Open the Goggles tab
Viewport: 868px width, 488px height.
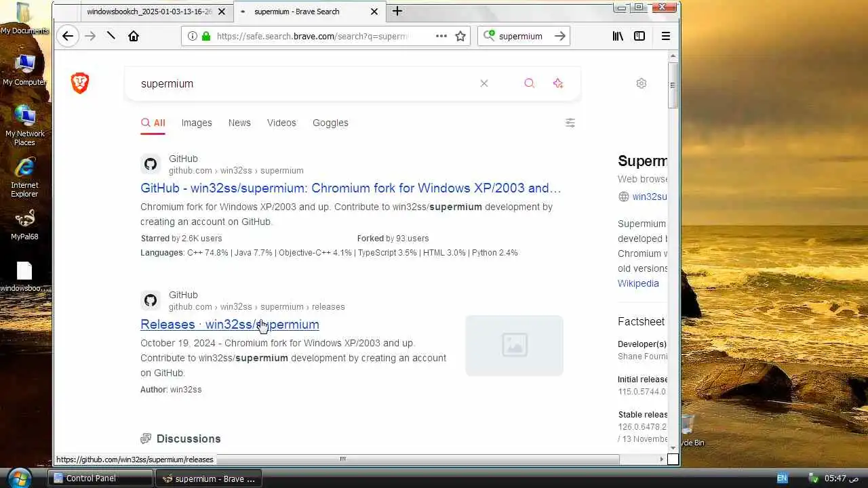(x=330, y=123)
